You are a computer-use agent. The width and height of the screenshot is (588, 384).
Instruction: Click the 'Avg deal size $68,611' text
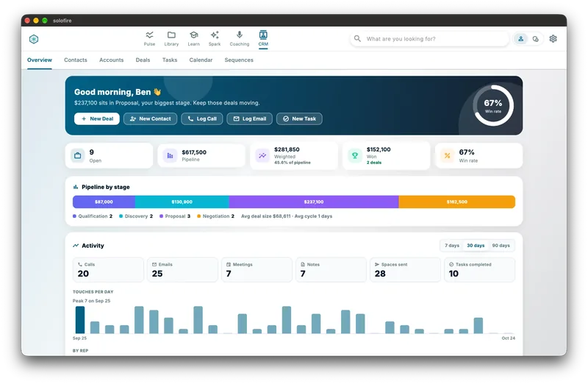pyautogui.click(x=266, y=216)
